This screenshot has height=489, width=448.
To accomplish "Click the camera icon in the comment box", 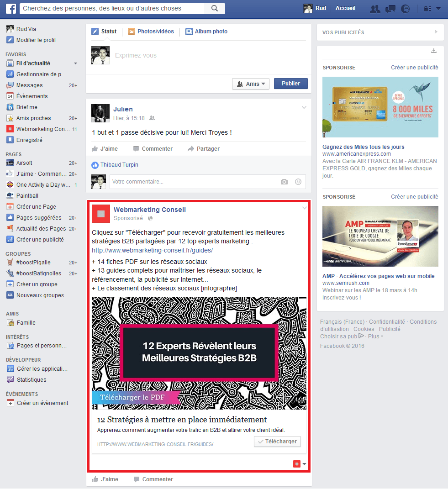I will pos(284,181).
